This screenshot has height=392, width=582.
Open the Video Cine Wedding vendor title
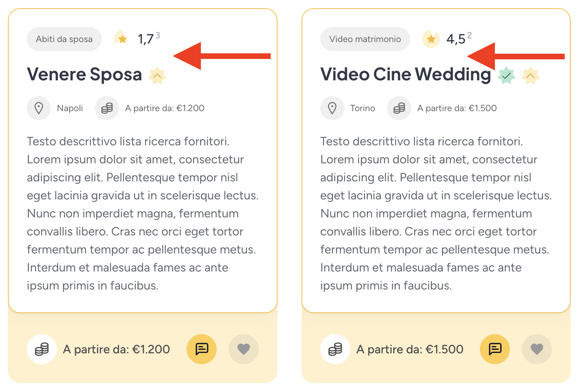(406, 74)
